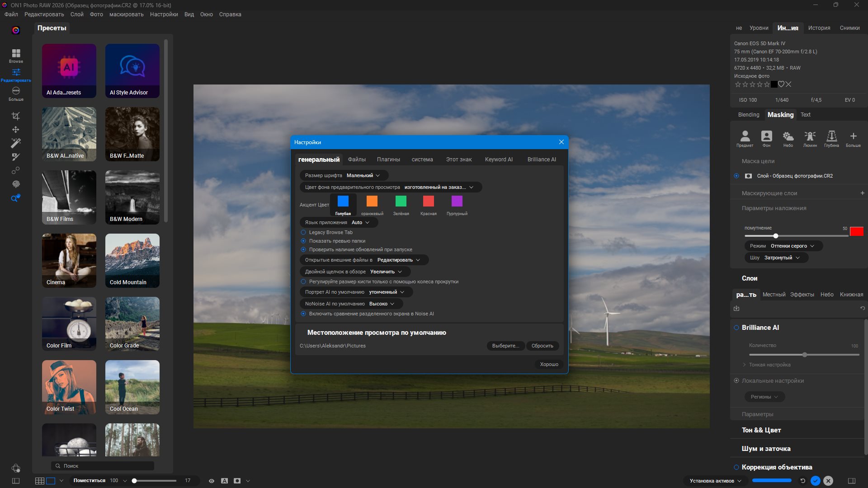This screenshot has height=488, width=868.
Task: Click the Сбросить button
Action: click(542, 346)
